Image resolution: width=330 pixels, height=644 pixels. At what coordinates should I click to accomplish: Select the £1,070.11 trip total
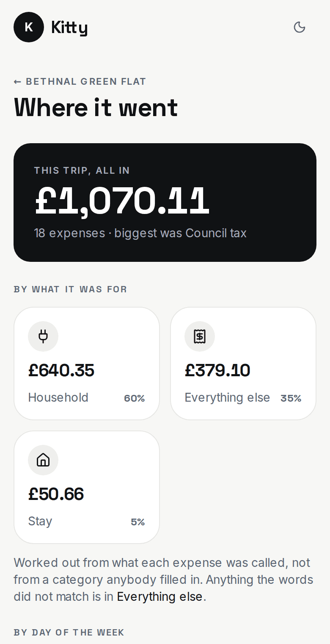tap(122, 200)
